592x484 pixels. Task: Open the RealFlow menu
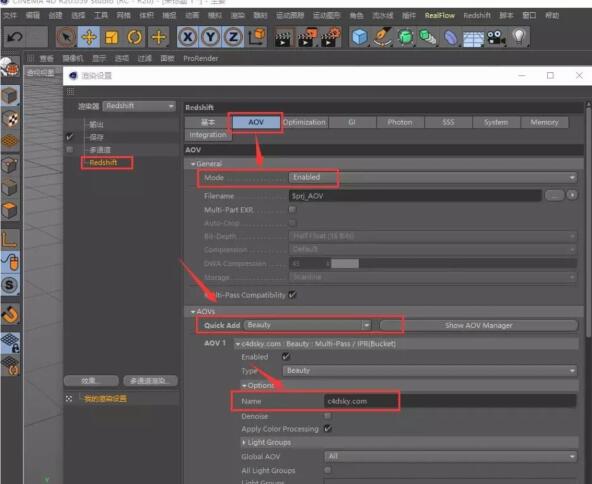pos(439,15)
